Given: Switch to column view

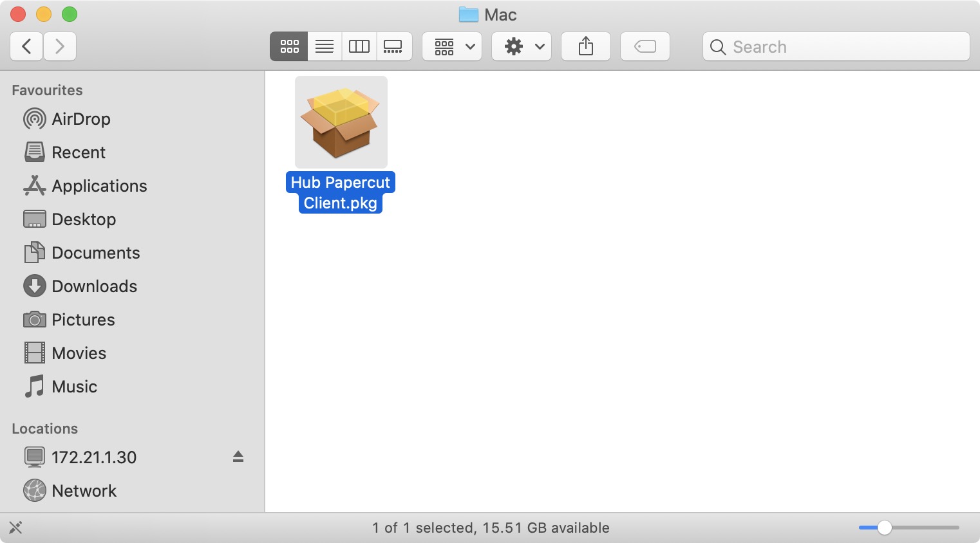Looking at the screenshot, I should coord(359,46).
